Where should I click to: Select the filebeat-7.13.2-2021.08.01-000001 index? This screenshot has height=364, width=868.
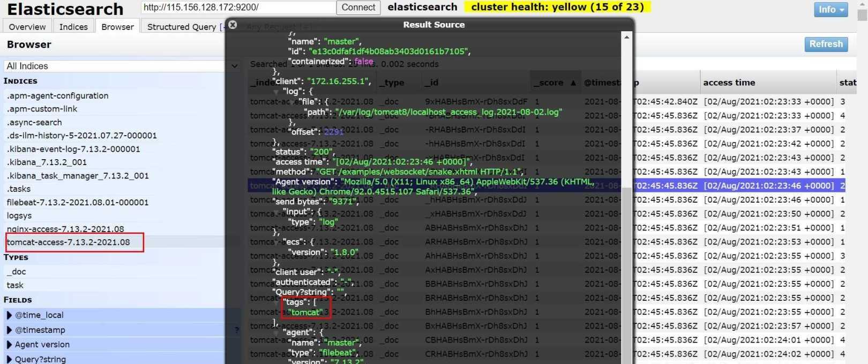pyautogui.click(x=78, y=202)
